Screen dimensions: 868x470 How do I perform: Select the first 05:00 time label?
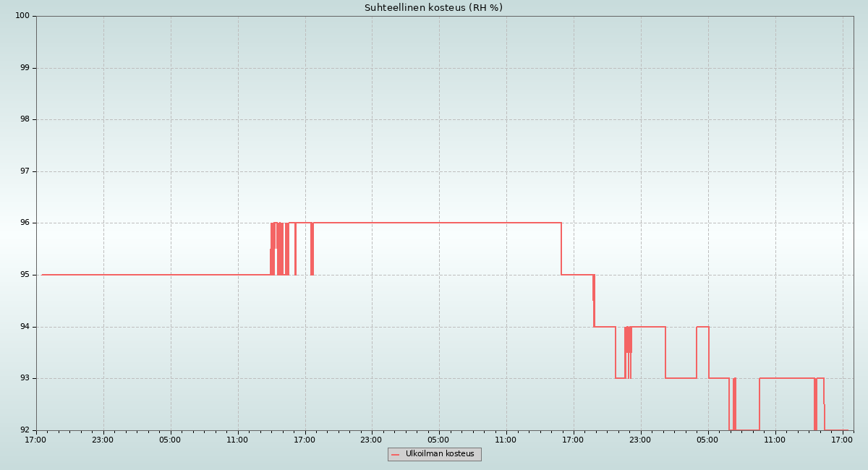170,440
